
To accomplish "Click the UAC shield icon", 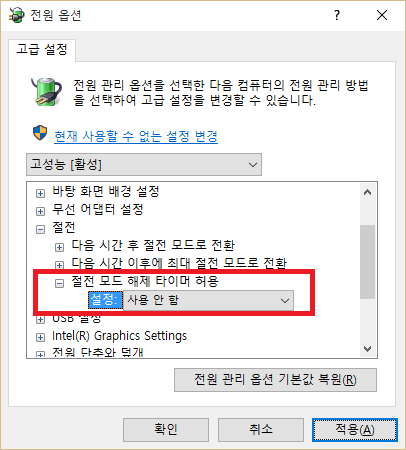I will [40, 133].
